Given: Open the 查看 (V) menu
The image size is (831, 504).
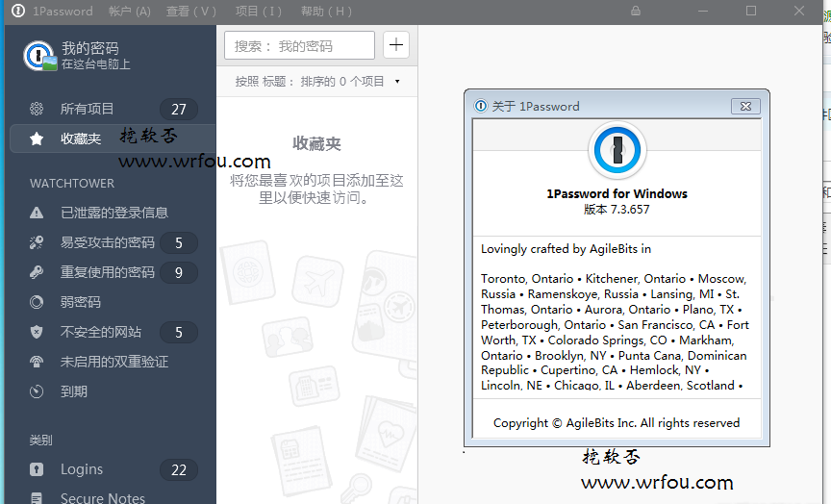Looking at the screenshot, I should coord(190,12).
